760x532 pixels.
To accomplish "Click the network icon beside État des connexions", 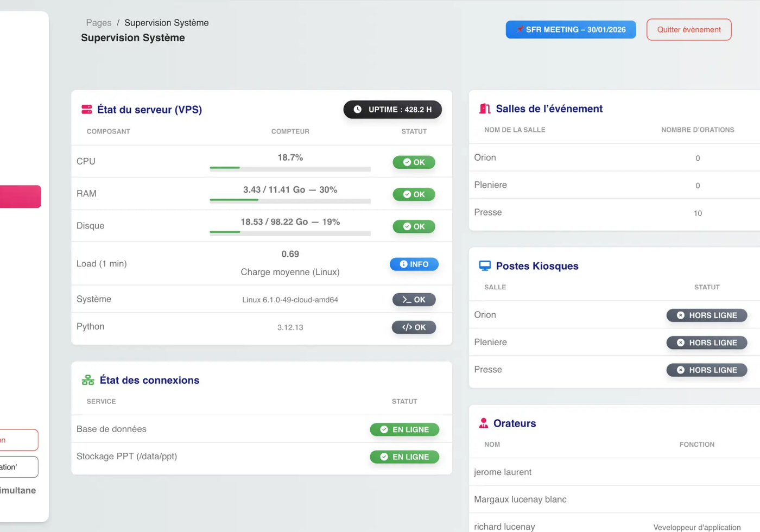I will click(x=88, y=380).
